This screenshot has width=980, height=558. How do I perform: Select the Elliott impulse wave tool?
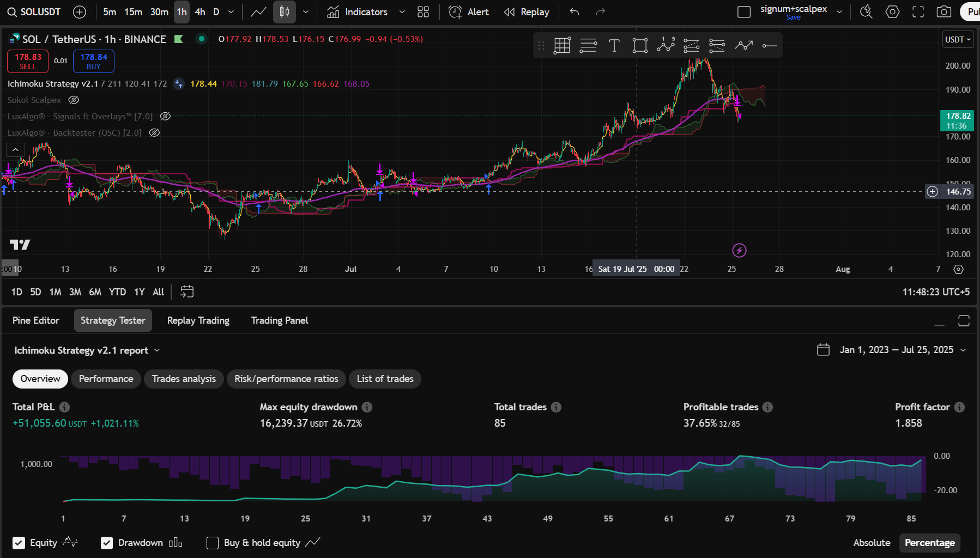pos(666,46)
